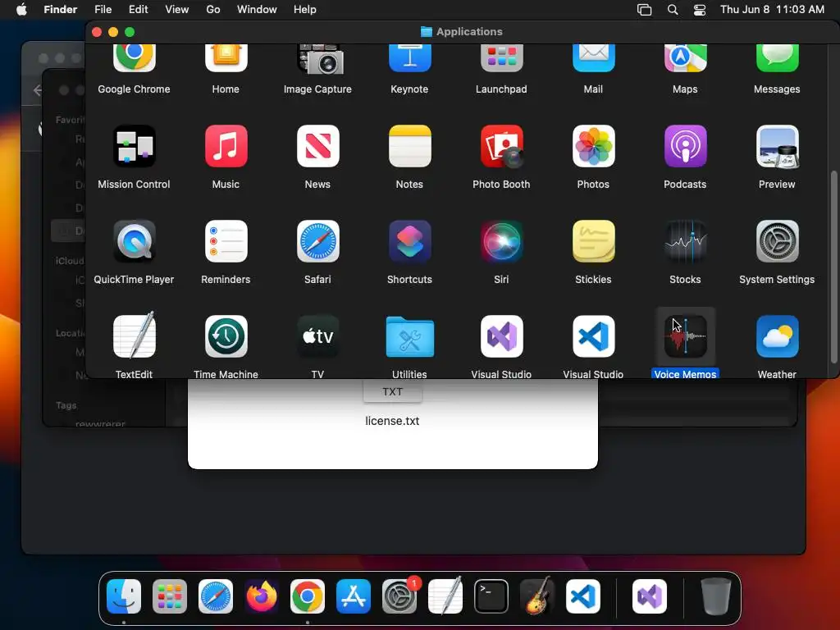Click Finder icon in the Dock
840x630 pixels.
click(124, 596)
